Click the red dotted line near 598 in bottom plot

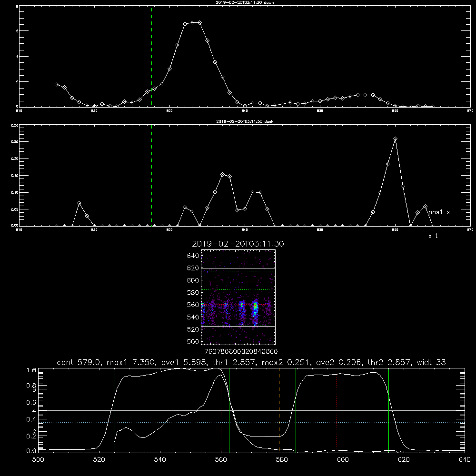tap(337, 410)
